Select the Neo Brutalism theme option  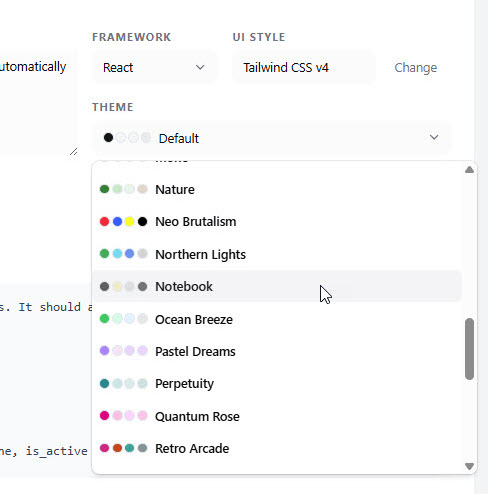(277, 222)
